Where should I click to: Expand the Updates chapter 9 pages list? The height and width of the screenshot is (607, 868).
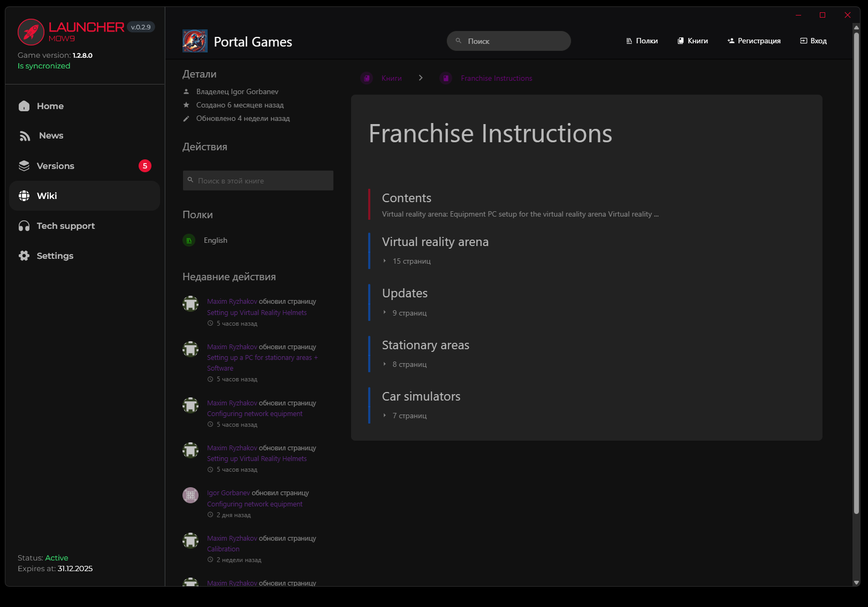tap(409, 313)
